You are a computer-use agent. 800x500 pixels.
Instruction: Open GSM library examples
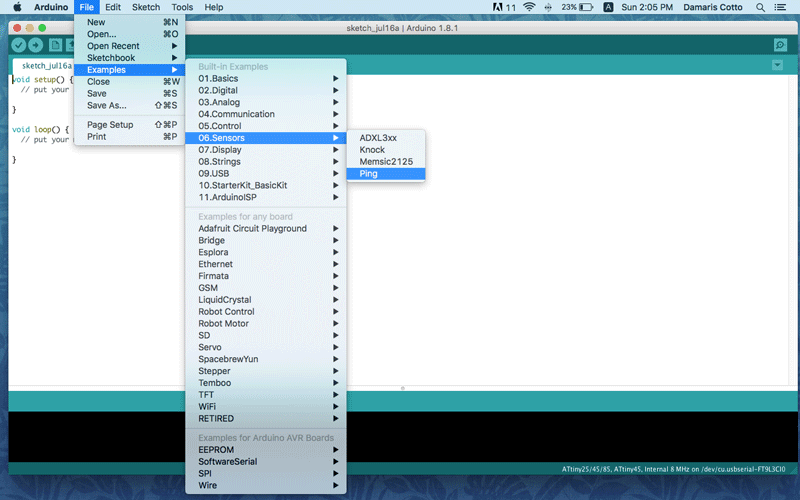pos(266,288)
